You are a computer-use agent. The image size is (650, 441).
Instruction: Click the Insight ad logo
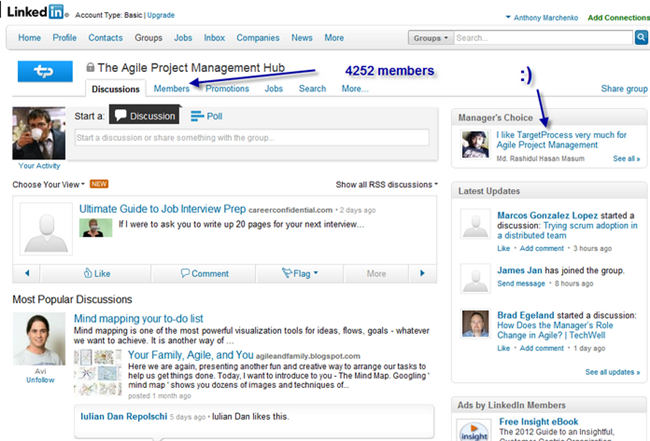[474, 431]
